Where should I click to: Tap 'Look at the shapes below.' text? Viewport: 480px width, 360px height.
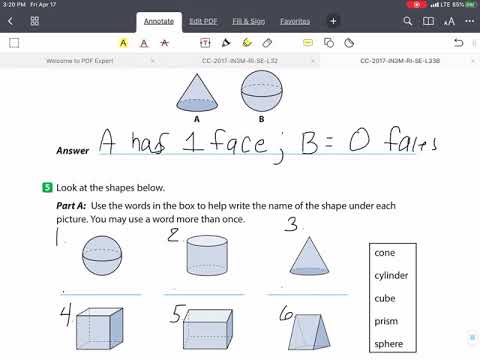coord(110,188)
